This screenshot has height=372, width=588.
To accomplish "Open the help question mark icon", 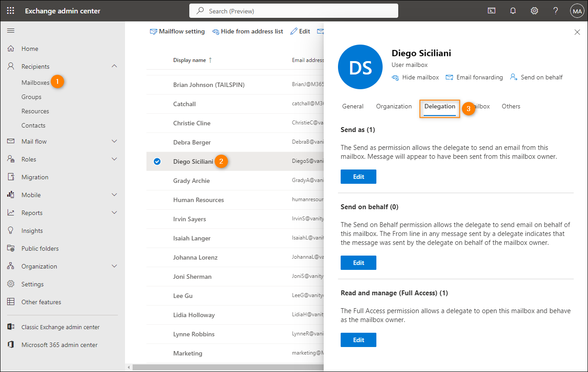I will [556, 11].
